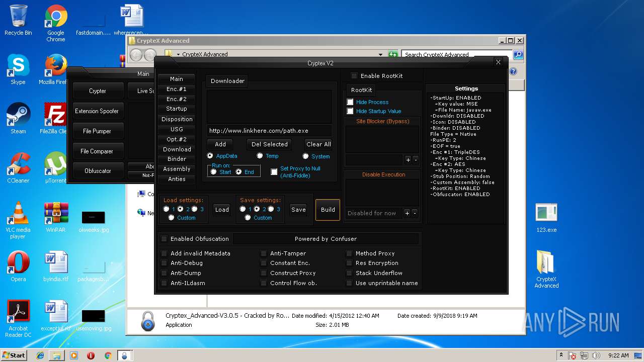This screenshot has width=644, height=362.
Task: Open the whererecen Word document icon
Action: (132, 20)
